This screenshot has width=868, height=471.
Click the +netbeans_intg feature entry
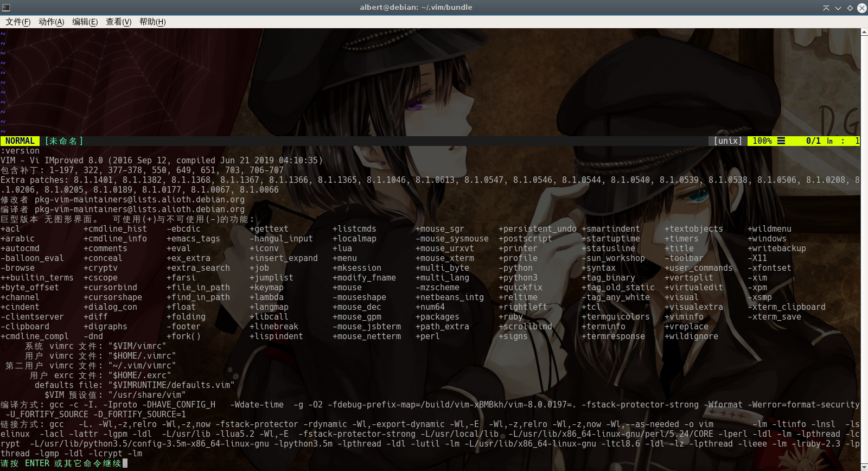[450, 297]
